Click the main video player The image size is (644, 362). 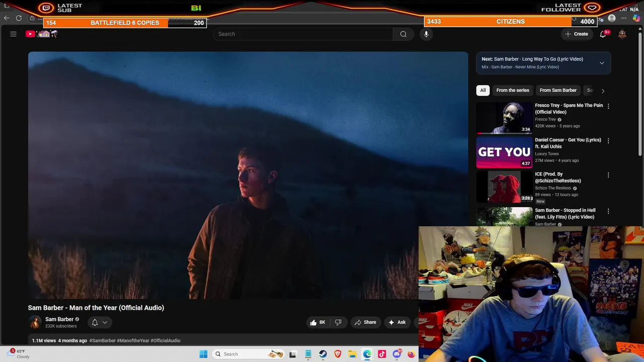248,175
